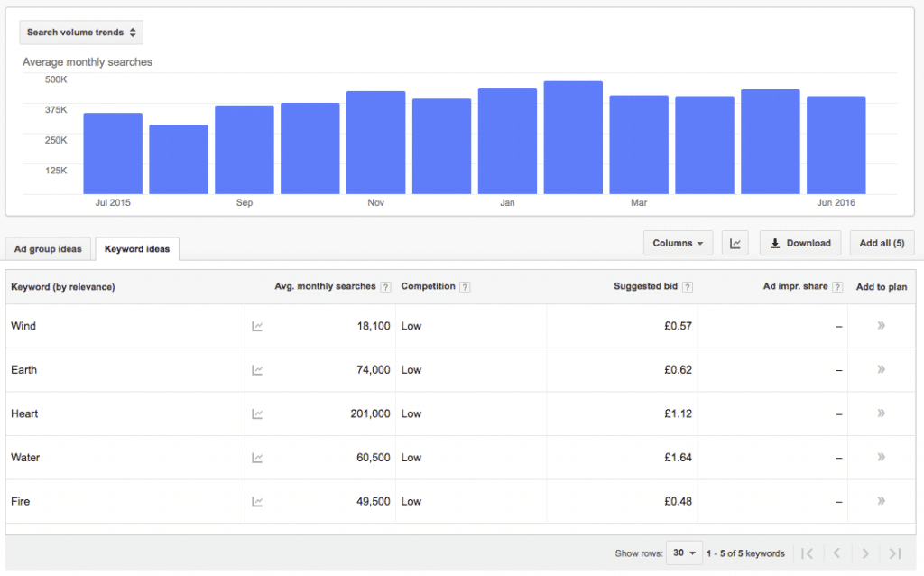The image size is (924, 576).
Task: Click the Jul 2015 bar in chart
Action: 113,153
